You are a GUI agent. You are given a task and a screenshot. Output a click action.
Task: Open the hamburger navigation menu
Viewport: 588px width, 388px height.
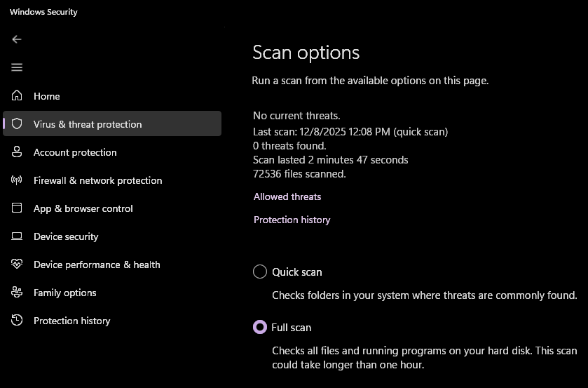pos(17,67)
